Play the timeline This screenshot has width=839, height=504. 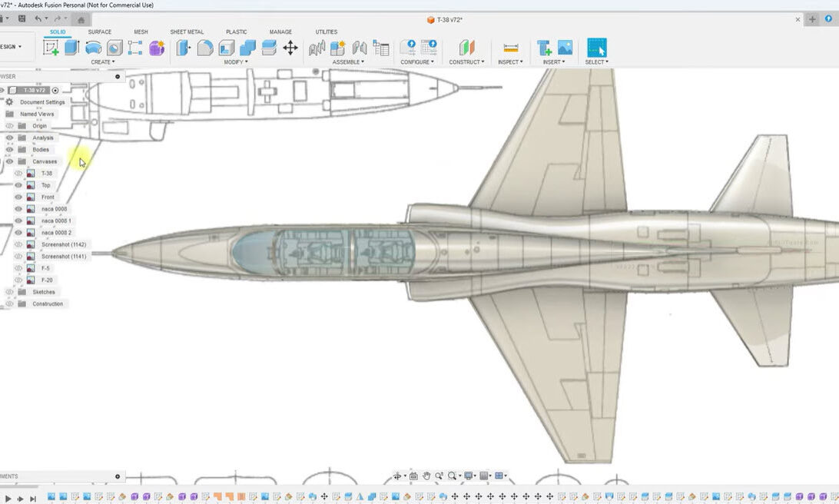(x=8, y=499)
